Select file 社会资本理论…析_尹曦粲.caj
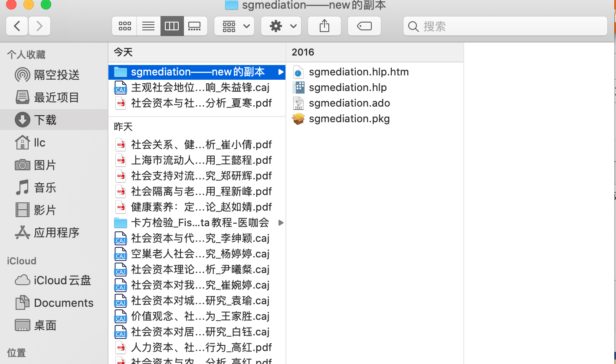The height and width of the screenshot is (364, 616). pos(197,270)
